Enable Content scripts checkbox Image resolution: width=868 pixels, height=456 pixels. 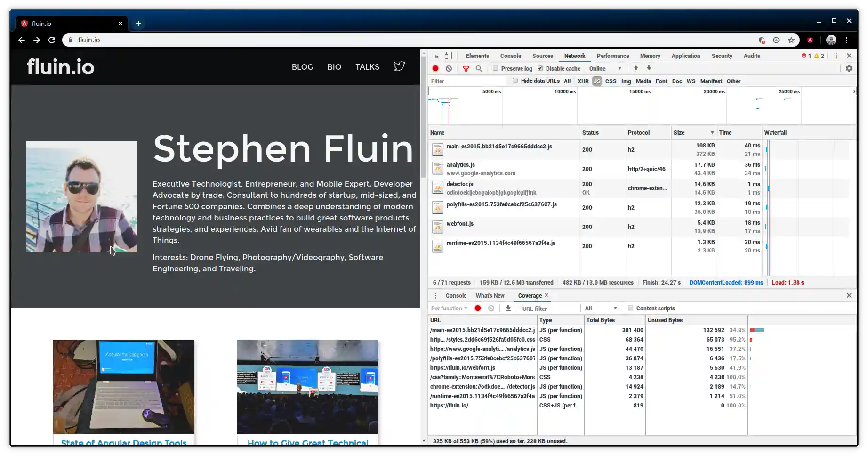click(x=630, y=308)
